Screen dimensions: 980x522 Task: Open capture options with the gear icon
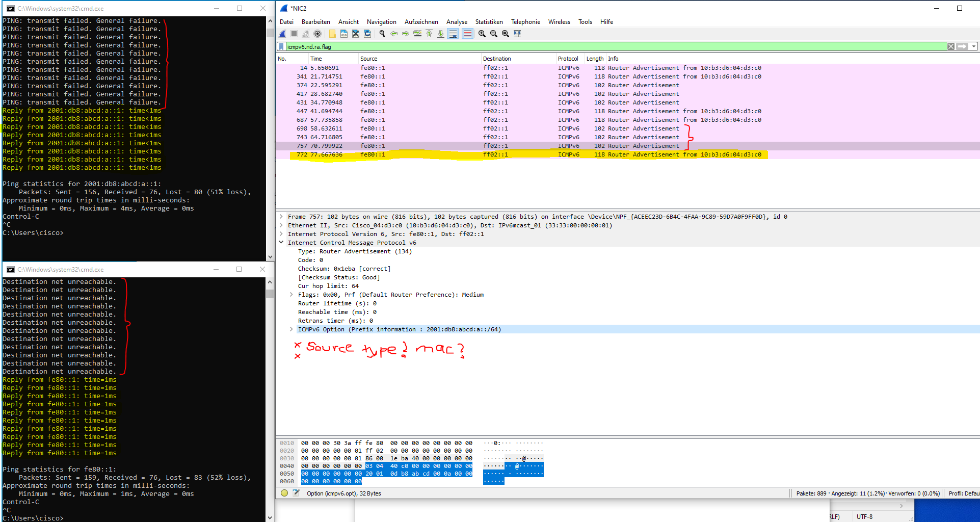[x=317, y=34]
